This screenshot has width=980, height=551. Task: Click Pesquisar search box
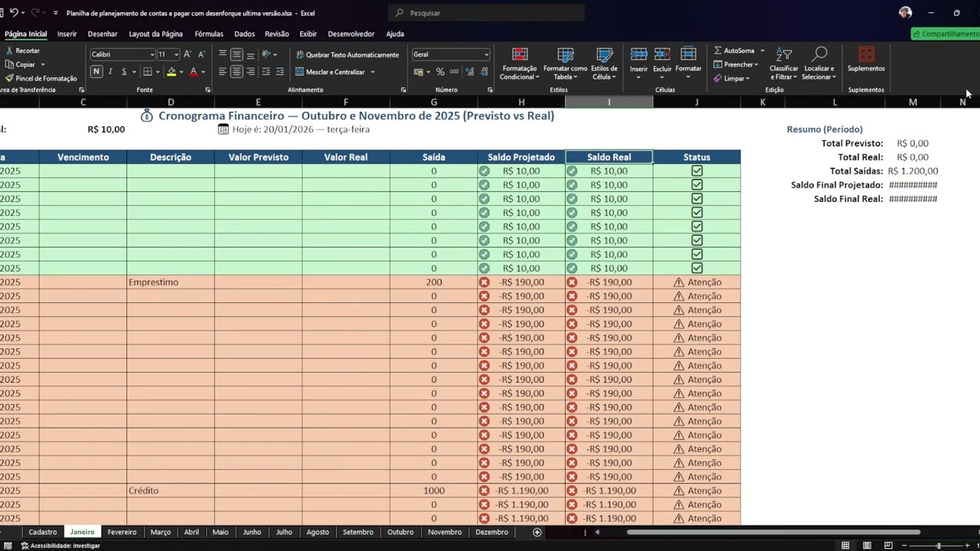point(486,13)
